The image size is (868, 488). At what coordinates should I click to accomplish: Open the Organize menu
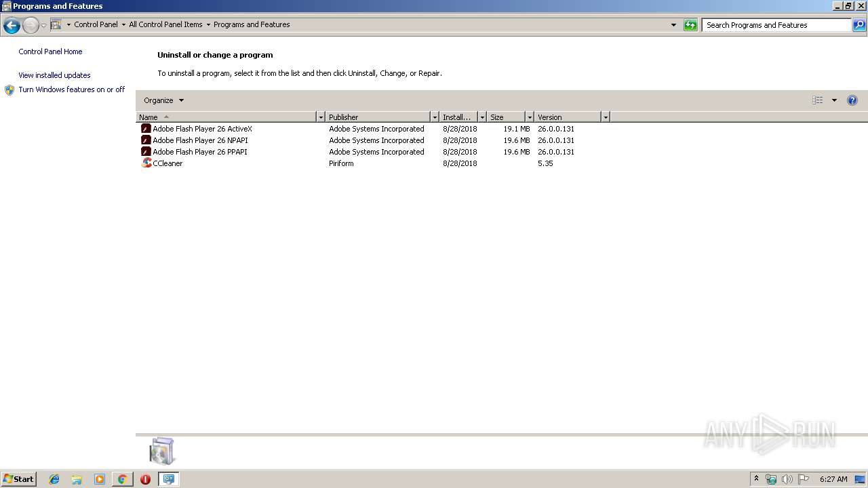tap(163, 100)
